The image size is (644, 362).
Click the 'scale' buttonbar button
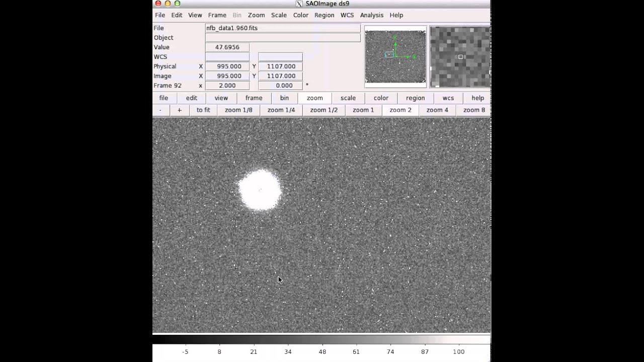coord(348,98)
